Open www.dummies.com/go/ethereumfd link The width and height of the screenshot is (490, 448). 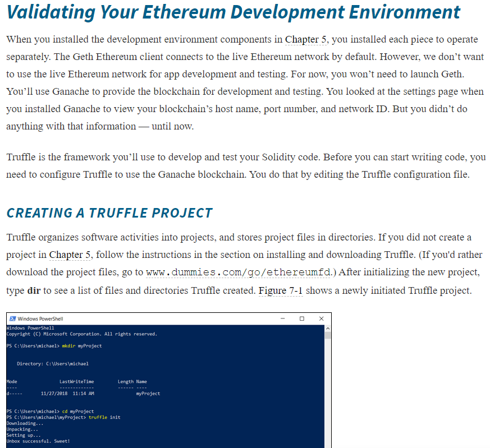[x=238, y=273]
